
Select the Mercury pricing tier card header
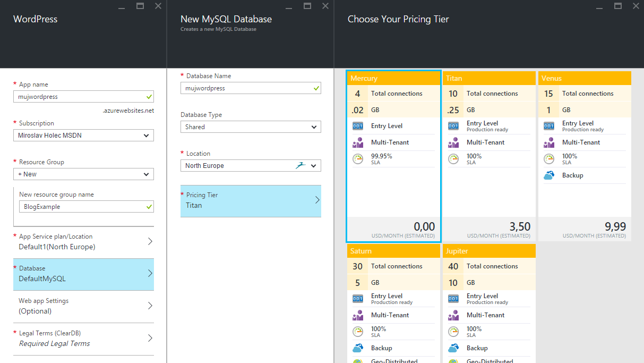point(393,78)
